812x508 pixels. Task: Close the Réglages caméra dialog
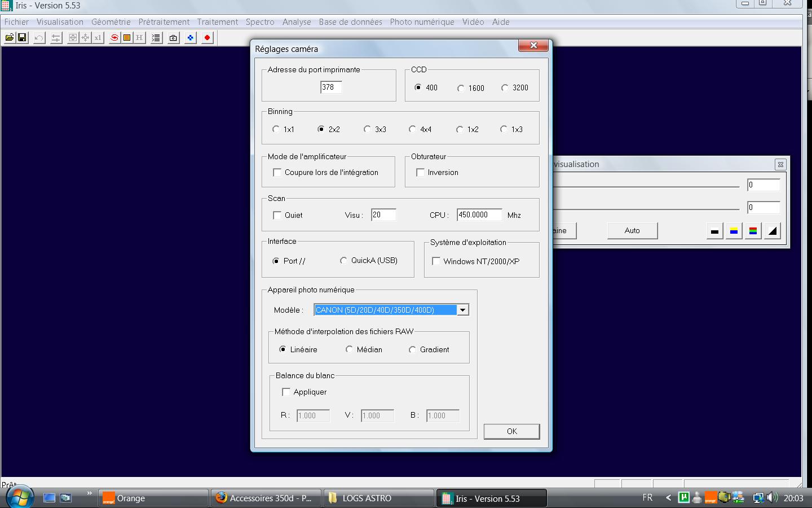coord(533,45)
